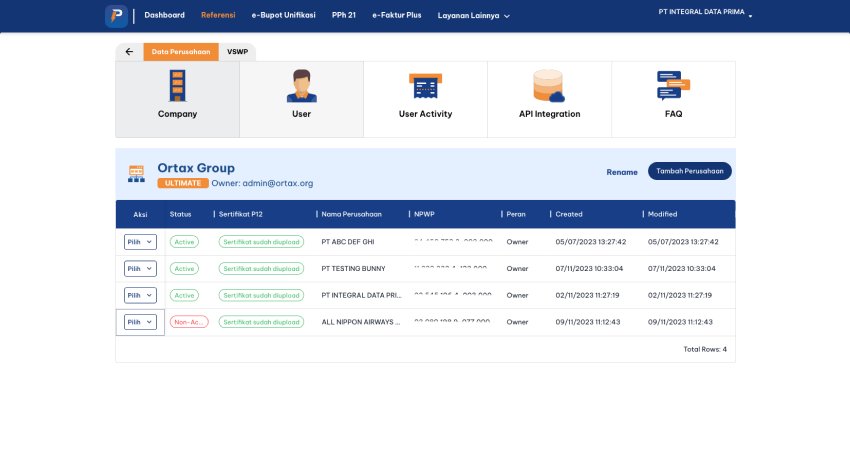Click the Tambah Perusahaan button
This screenshot has height=450, width=850.
point(689,171)
